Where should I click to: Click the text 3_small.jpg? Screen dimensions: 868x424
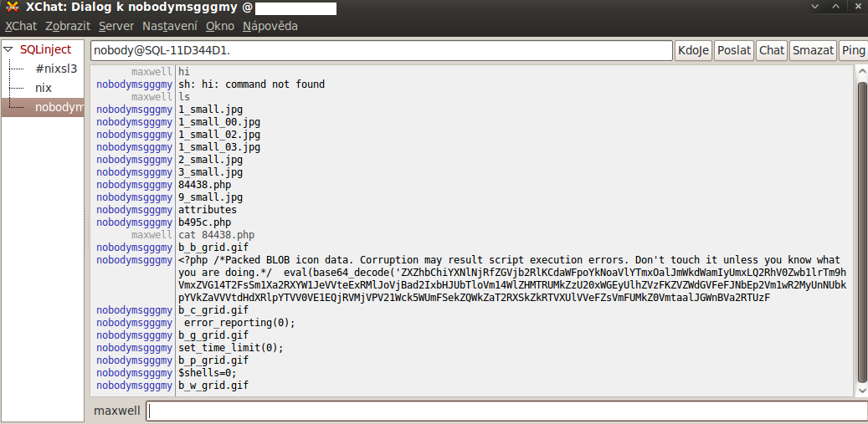click(x=210, y=172)
